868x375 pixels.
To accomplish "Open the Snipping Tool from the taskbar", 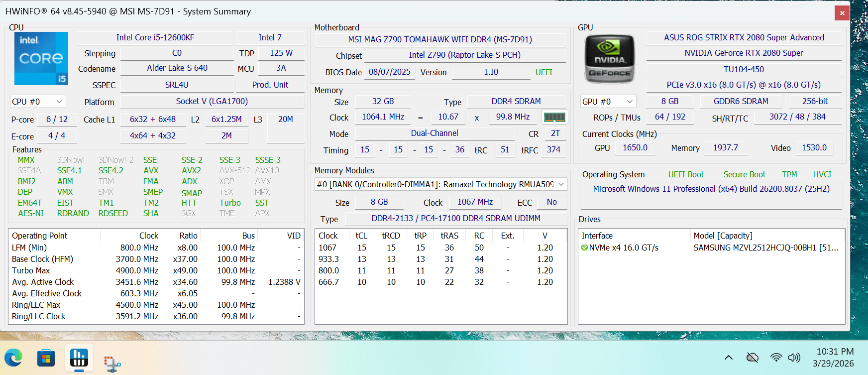I will pyautogui.click(x=112, y=364).
